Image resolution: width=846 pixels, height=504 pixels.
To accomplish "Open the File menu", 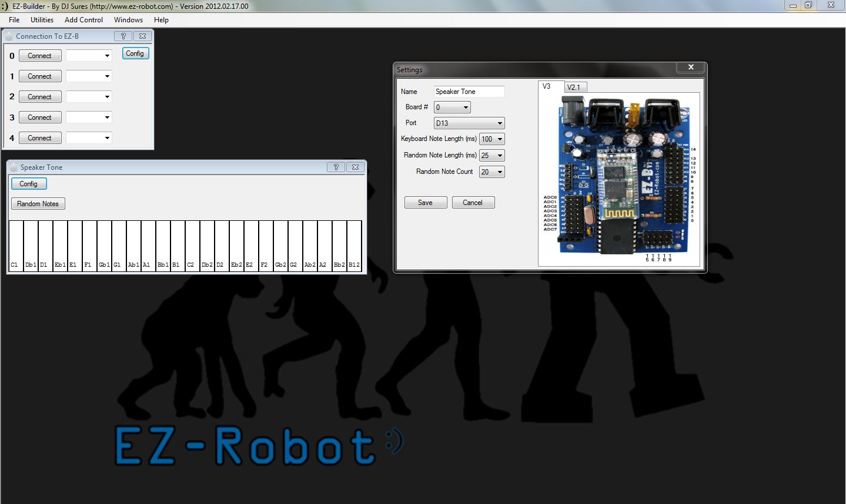I will click(14, 19).
